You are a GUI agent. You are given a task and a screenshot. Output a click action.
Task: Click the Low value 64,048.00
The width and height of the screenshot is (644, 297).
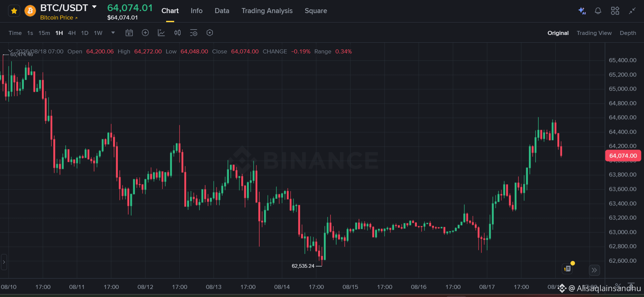point(194,51)
